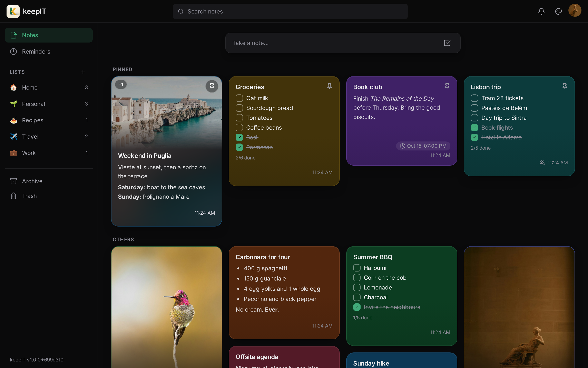This screenshot has height=368, width=588.
Task: Open the Trash section
Action: point(49,196)
